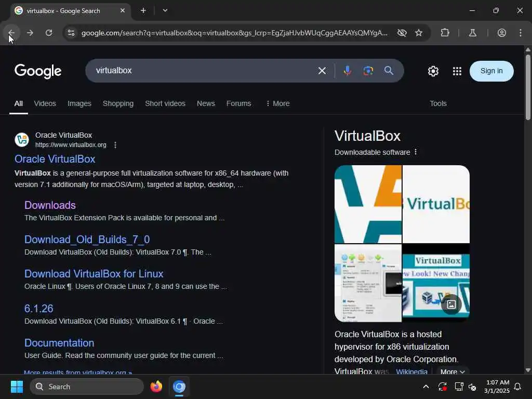Reload the current page
Image resolution: width=532 pixels, height=399 pixels.
pyautogui.click(x=49, y=33)
